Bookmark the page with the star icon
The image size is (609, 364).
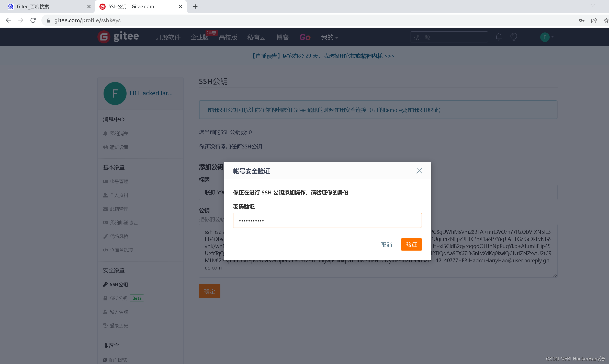pyautogui.click(x=606, y=20)
